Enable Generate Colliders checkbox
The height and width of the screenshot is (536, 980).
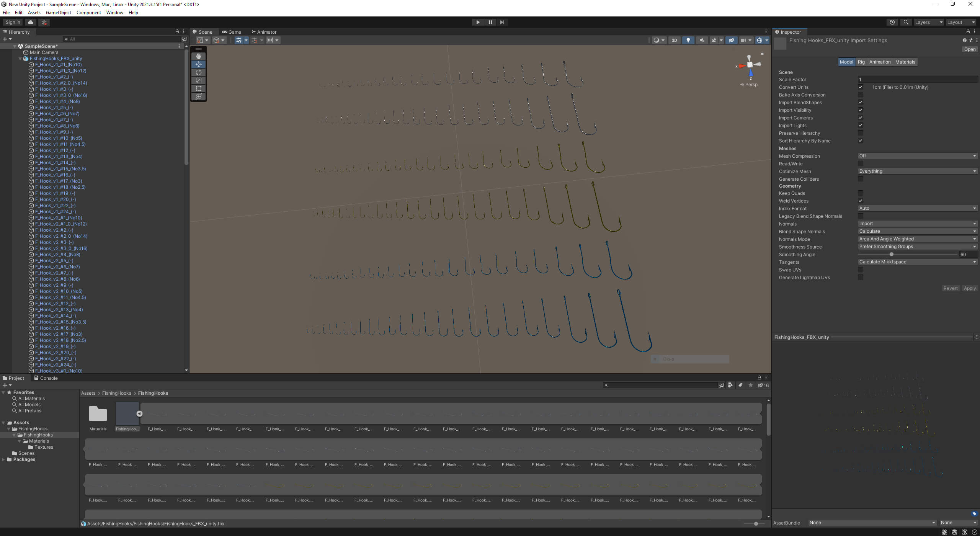[x=860, y=179]
